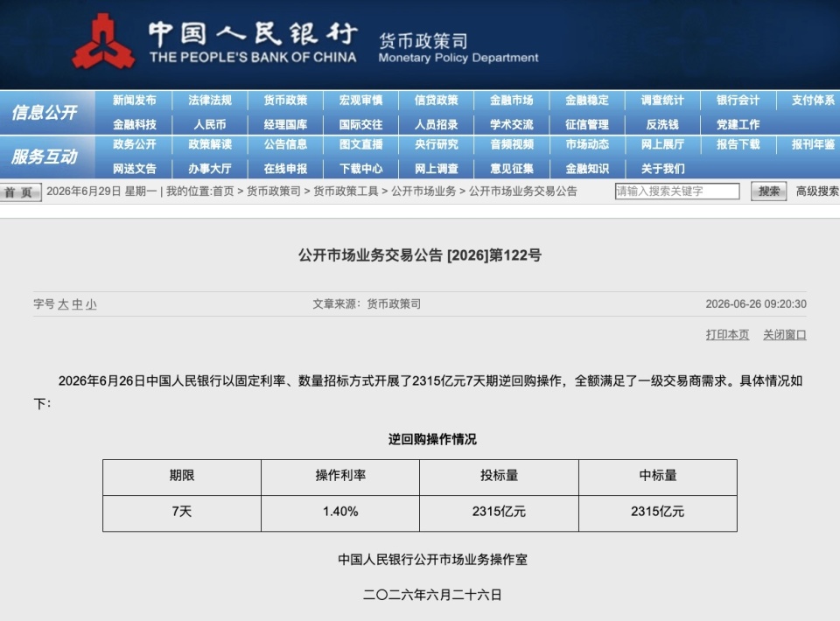Open 金融知识 section
Screen dimensions: 840x621
[x=587, y=169]
